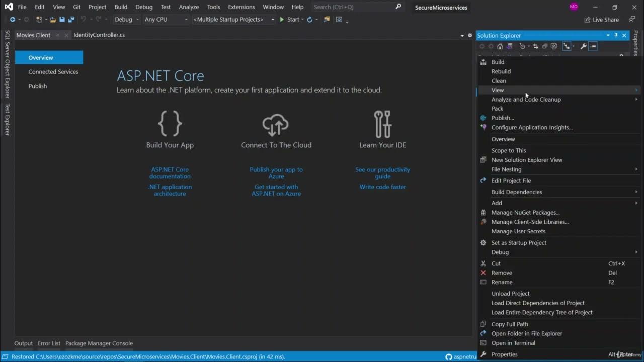Click Cut scissors icon in context menu
644x362 pixels.
(483, 263)
